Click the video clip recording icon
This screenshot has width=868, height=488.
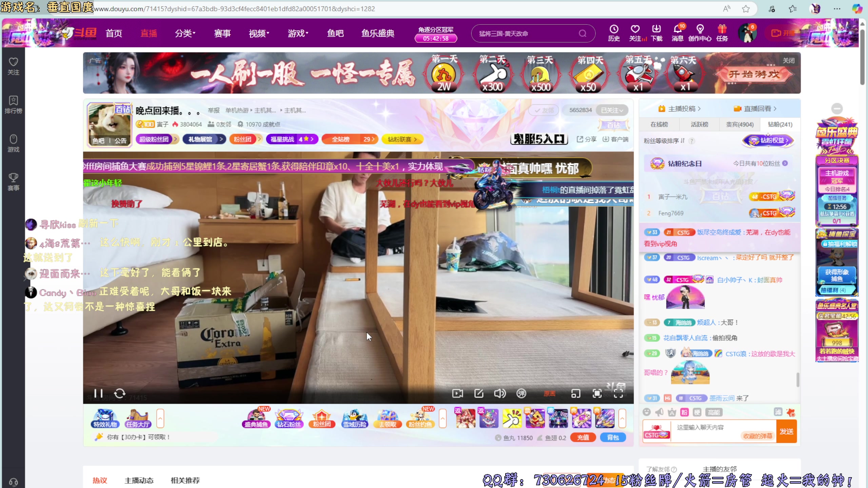[x=457, y=393]
